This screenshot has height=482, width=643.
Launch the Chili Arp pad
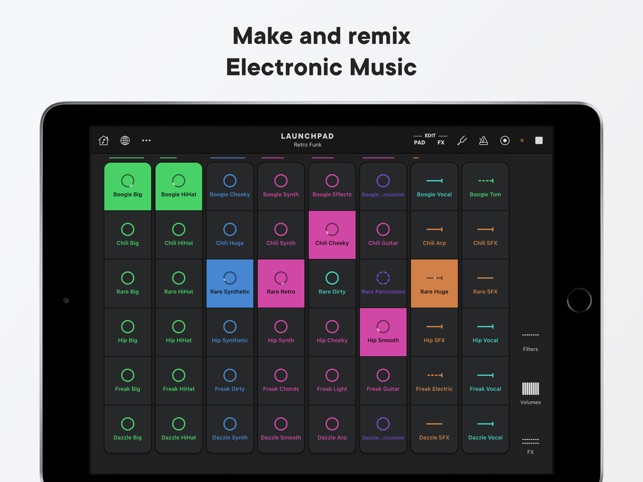pos(434,235)
